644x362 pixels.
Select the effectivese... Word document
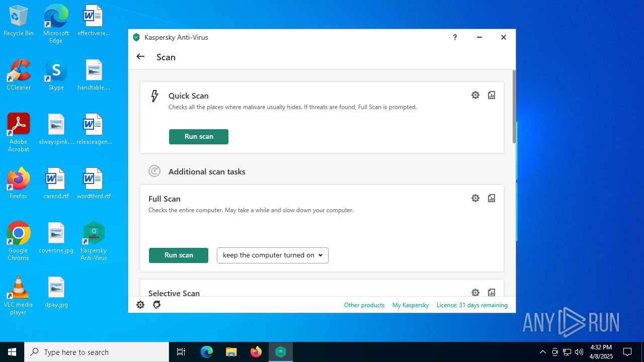(x=94, y=21)
